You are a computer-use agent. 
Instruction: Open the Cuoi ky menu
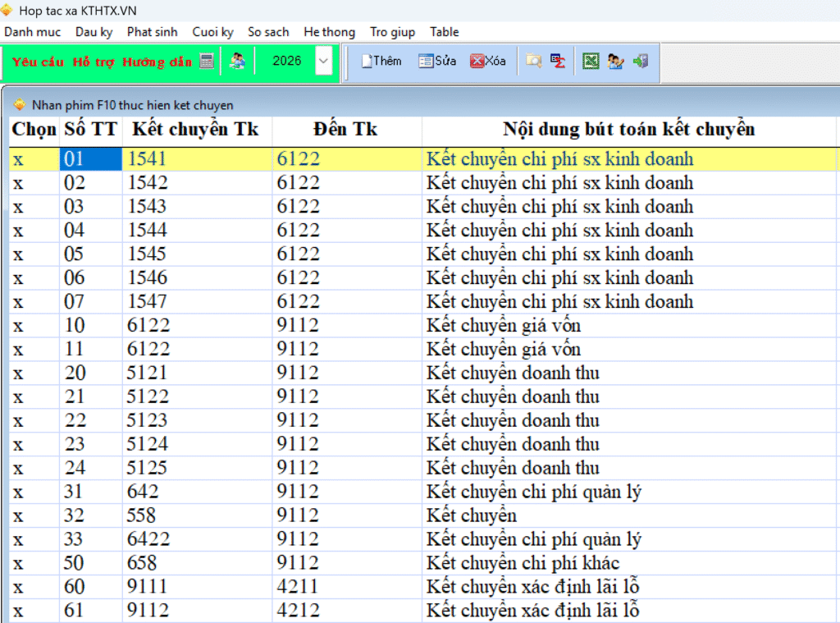coord(212,32)
